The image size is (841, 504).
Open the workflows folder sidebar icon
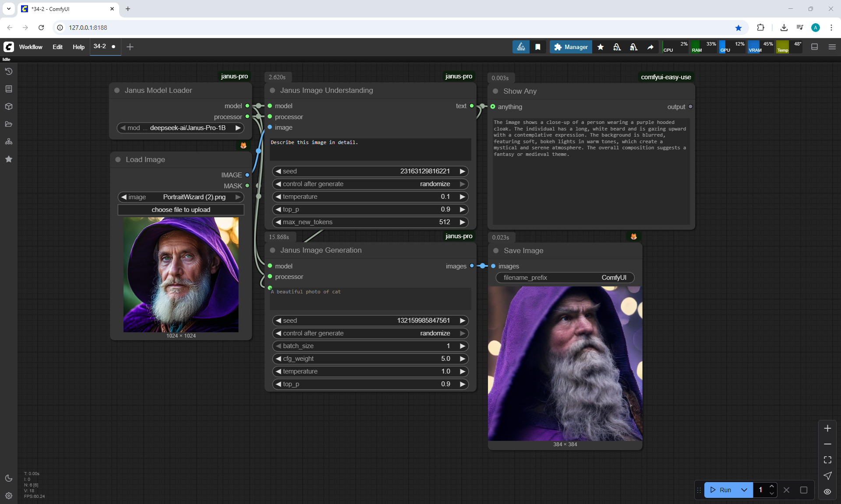click(x=9, y=124)
